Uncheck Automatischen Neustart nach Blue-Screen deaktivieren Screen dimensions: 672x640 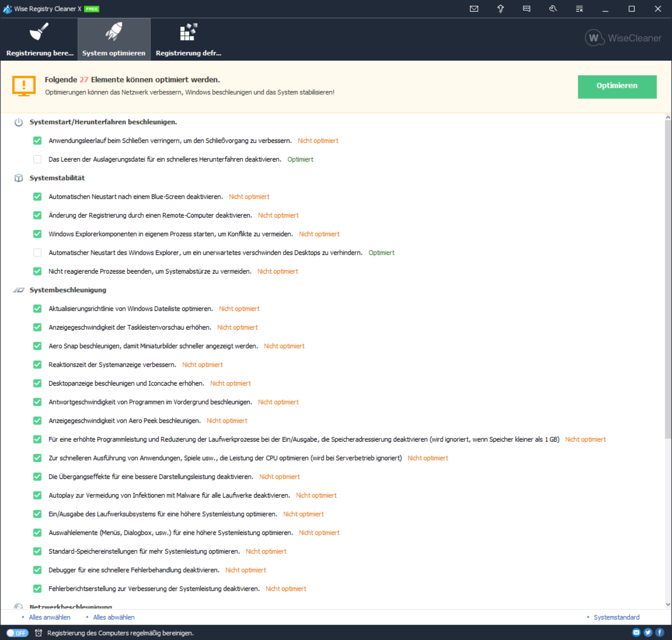[37, 197]
